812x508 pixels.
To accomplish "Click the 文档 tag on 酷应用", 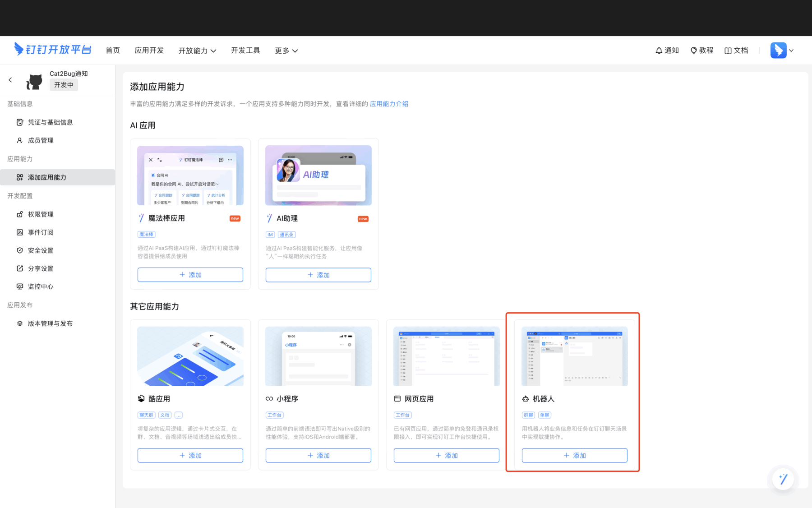I will point(165,415).
